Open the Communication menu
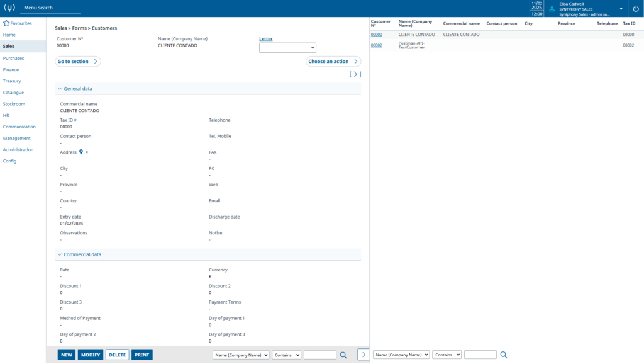This screenshot has height=364, width=644. click(x=19, y=127)
